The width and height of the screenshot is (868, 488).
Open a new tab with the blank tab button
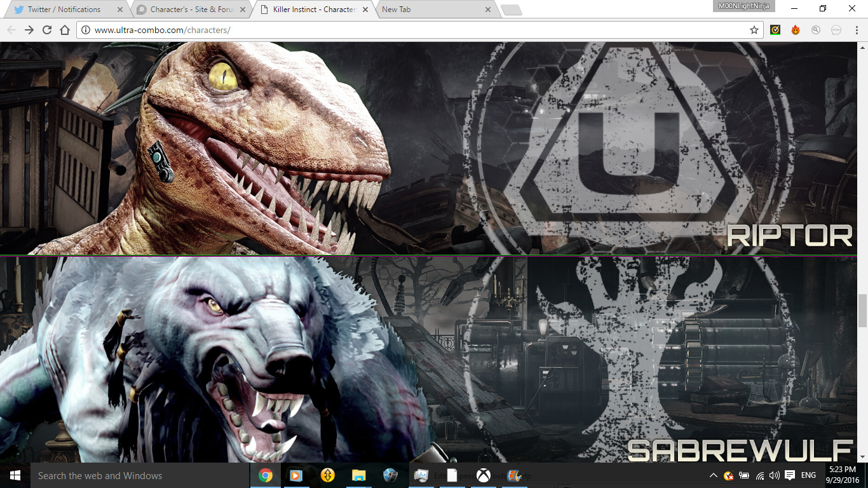(511, 10)
